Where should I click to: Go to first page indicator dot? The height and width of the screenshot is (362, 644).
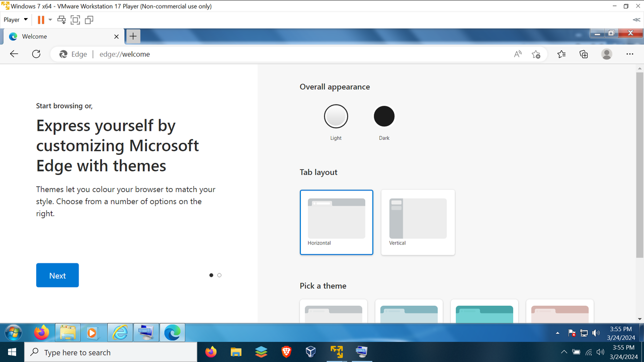[x=211, y=275]
